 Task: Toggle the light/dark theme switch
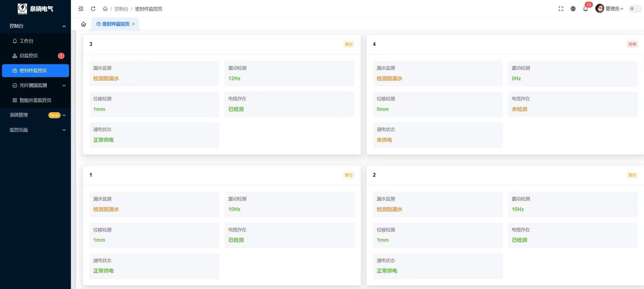[635, 9]
